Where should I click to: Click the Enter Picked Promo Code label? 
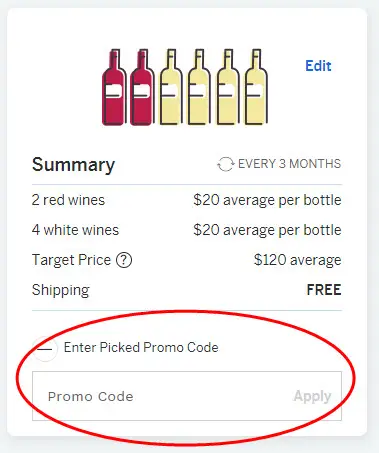(141, 347)
